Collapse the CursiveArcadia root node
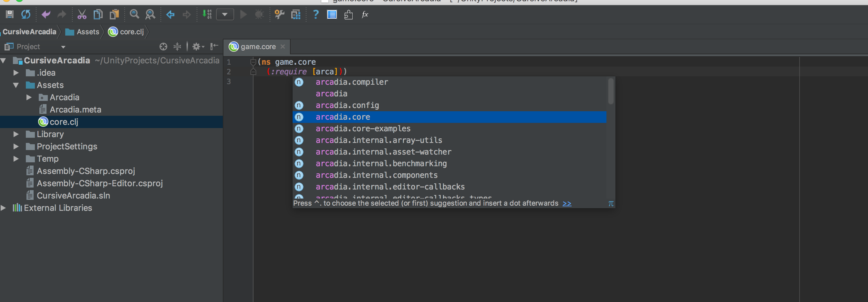The image size is (868, 302). point(4,61)
